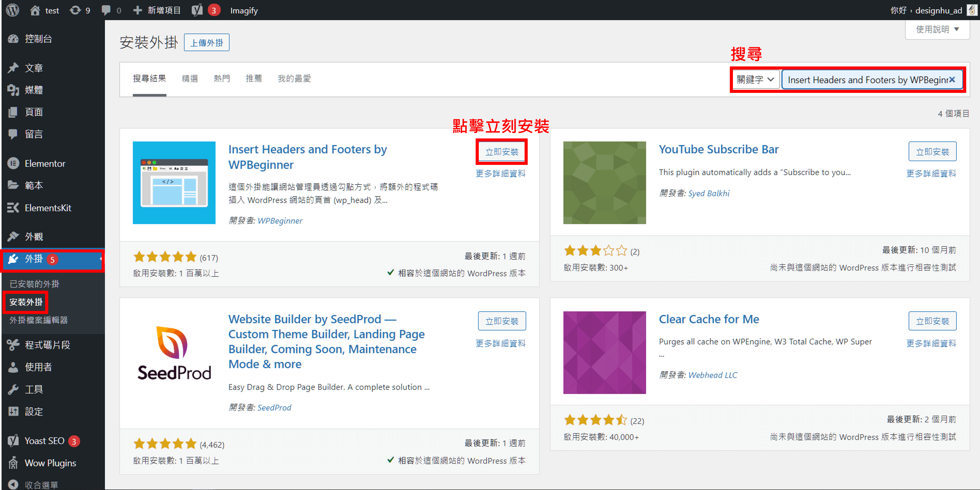Click the SeedProd plugin logo thumbnail

pyautogui.click(x=174, y=352)
